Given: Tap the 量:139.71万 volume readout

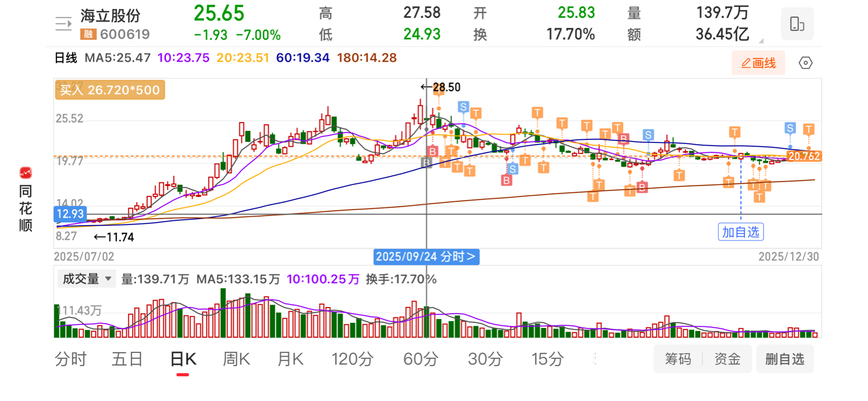Looking at the screenshot, I should click(x=155, y=279).
